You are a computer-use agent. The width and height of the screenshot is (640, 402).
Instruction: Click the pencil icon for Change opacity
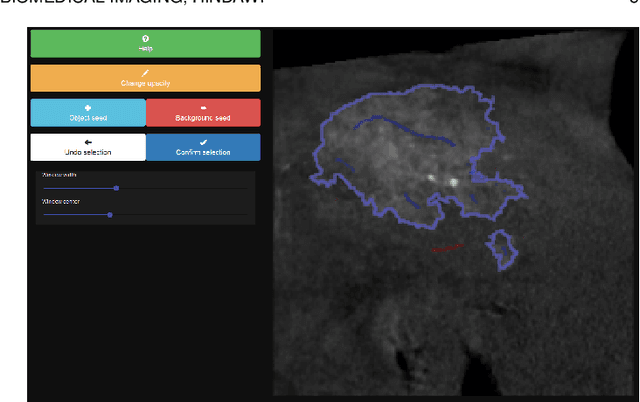click(145, 73)
